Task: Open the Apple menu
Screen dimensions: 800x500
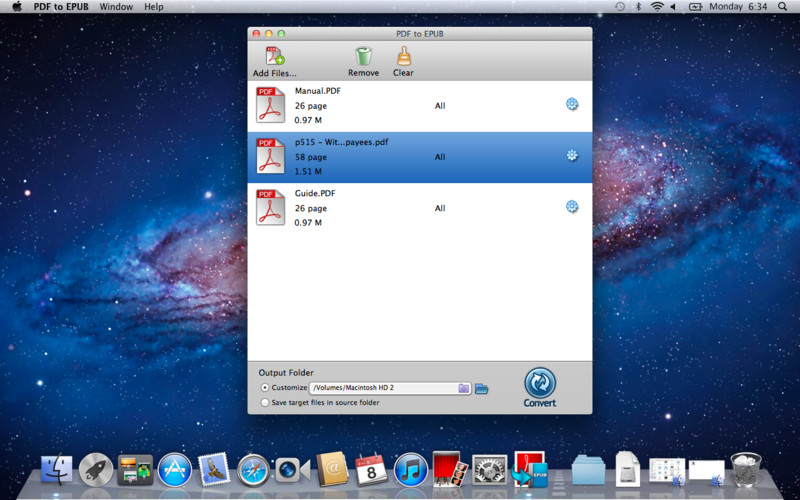Action: [x=17, y=7]
